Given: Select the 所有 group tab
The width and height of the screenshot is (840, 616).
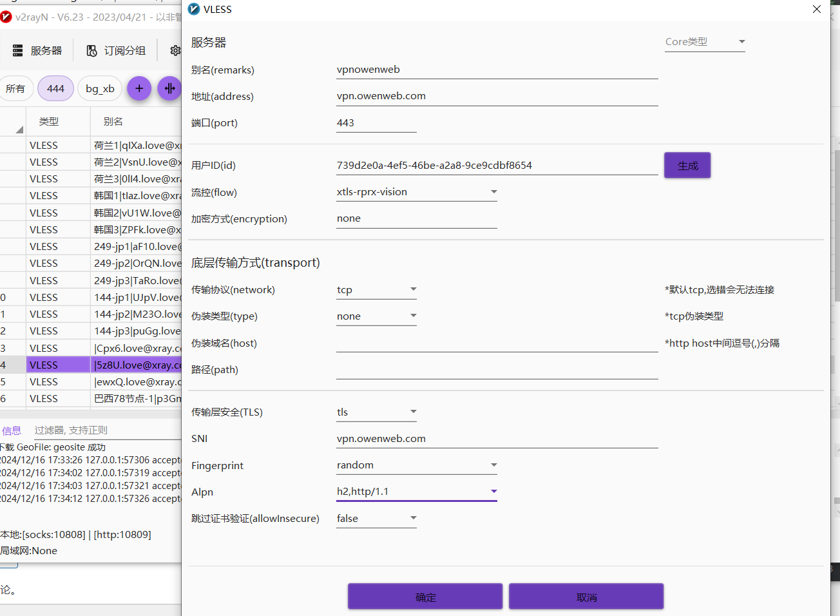Looking at the screenshot, I should point(15,89).
